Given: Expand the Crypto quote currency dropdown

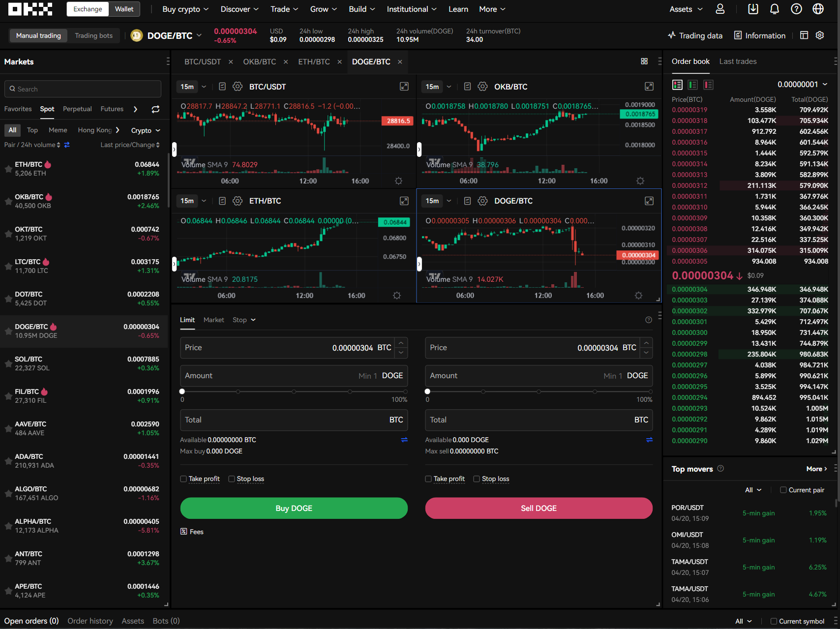Looking at the screenshot, I should click(145, 130).
